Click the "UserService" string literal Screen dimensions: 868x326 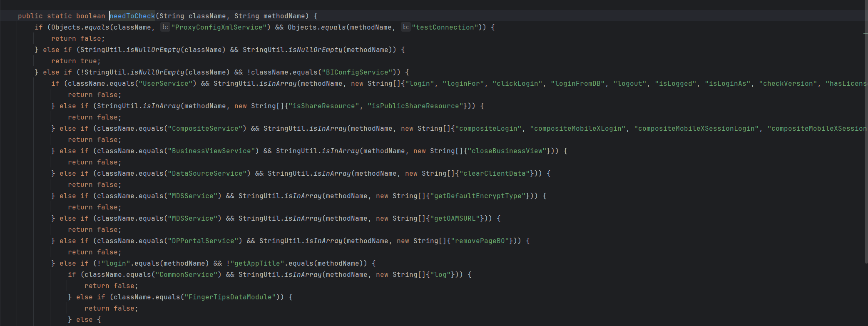click(166, 84)
